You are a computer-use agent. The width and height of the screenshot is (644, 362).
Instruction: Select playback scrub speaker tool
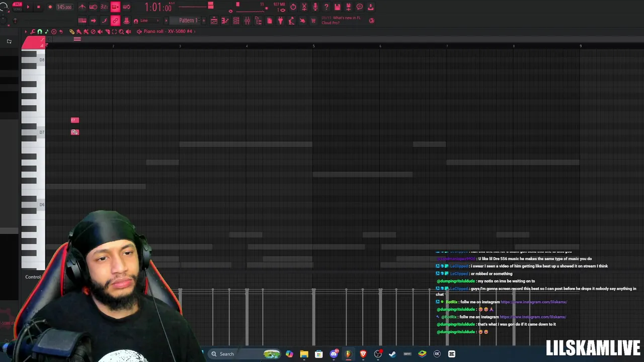click(128, 32)
